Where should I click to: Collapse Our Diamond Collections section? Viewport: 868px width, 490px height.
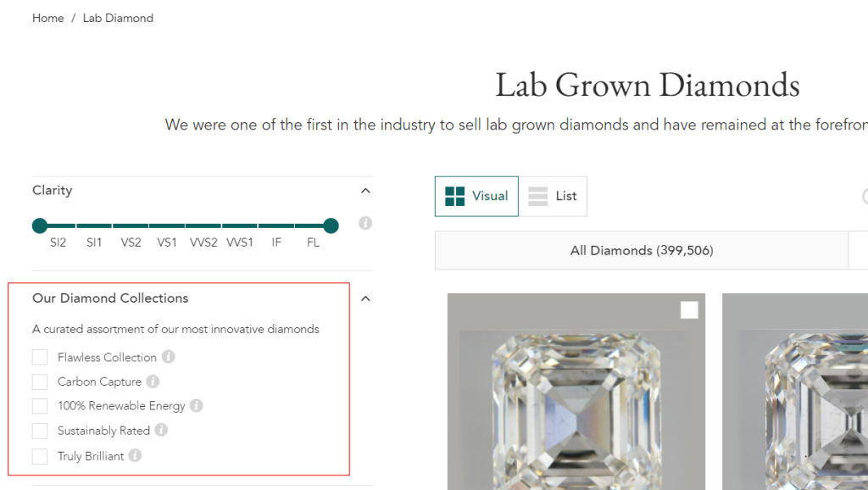[365, 298]
